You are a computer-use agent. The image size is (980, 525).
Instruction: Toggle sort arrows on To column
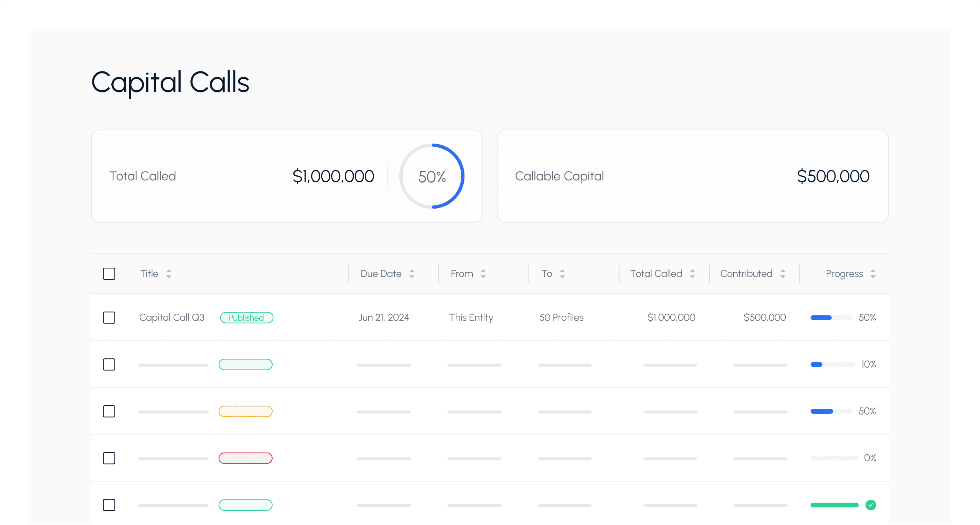pyautogui.click(x=562, y=274)
